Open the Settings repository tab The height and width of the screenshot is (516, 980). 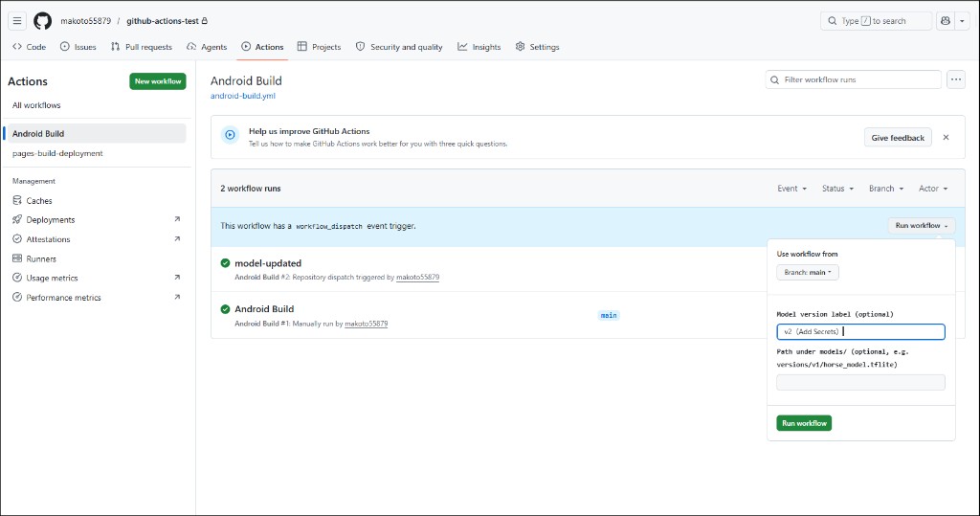coord(538,47)
